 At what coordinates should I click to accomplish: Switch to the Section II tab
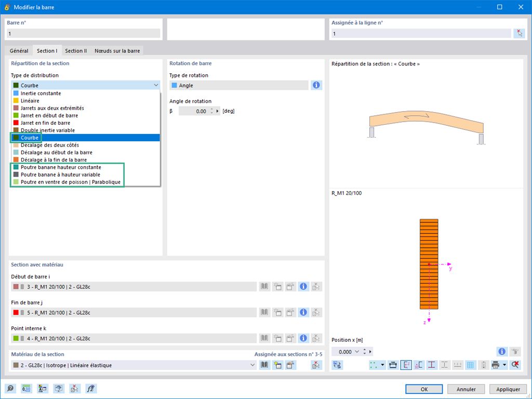pos(76,50)
